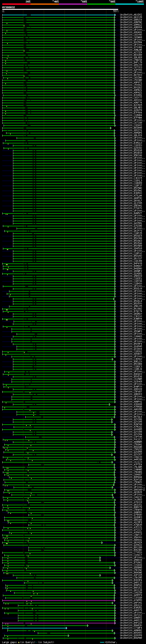Open the UniRef100_B4GPW9 hit

point(131,638)
